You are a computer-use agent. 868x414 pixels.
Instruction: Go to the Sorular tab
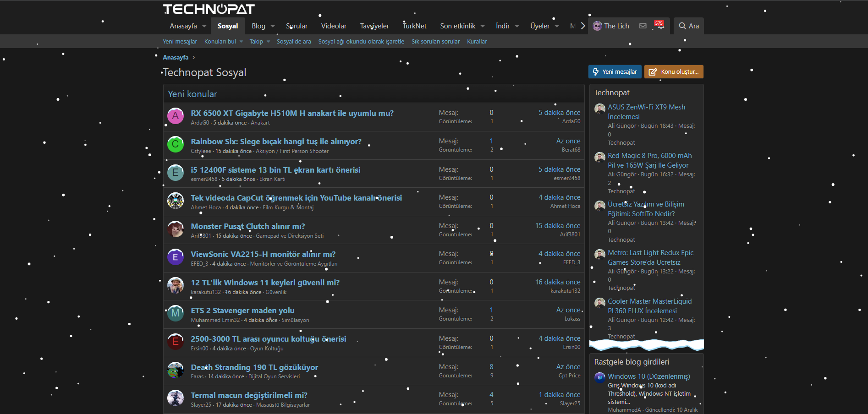297,26
